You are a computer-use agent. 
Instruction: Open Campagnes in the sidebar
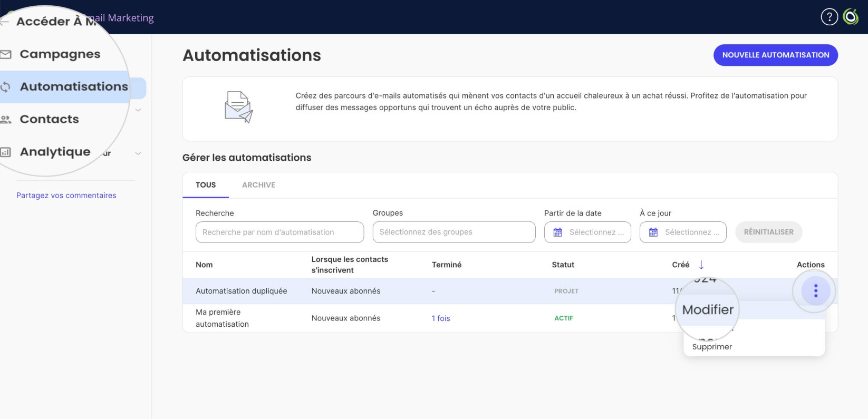pyautogui.click(x=60, y=54)
